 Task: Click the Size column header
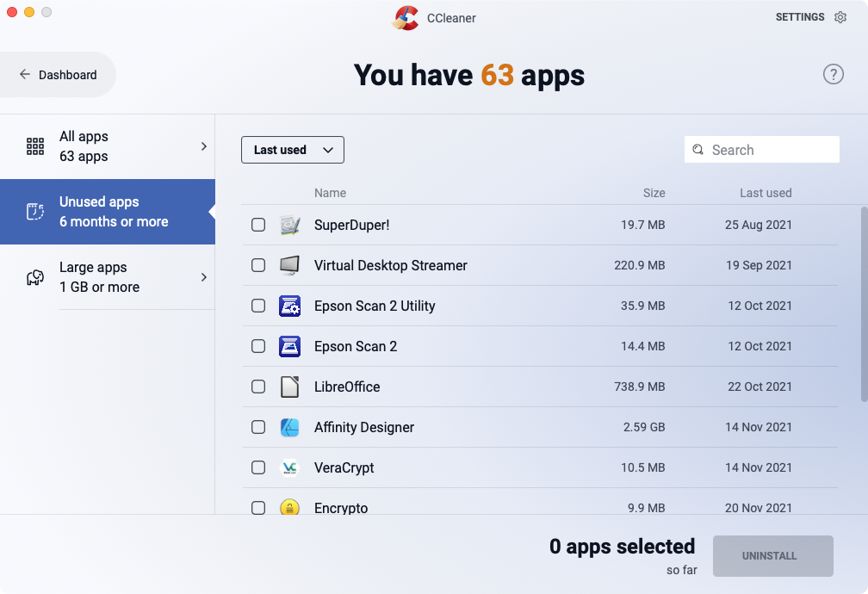pyautogui.click(x=654, y=193)
